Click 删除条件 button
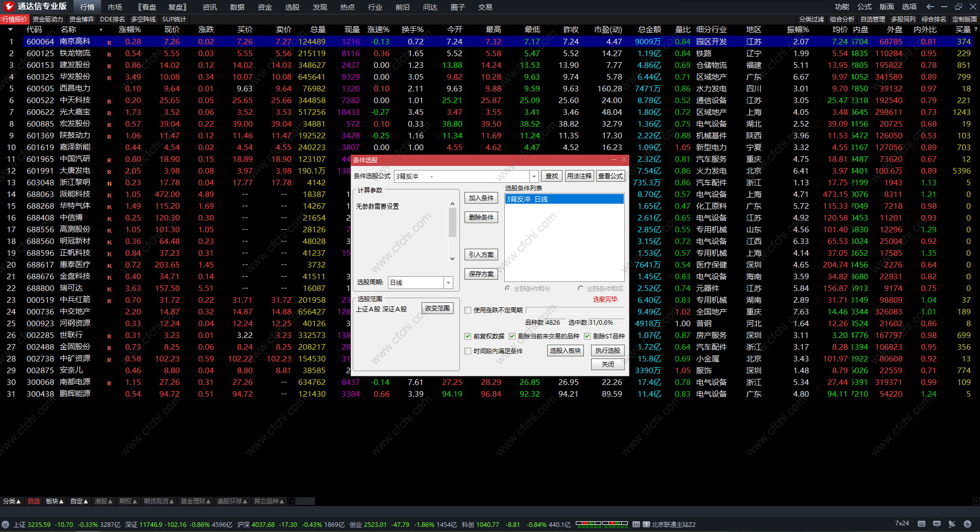Screen dimensions: 980x532 coord(481,217)
